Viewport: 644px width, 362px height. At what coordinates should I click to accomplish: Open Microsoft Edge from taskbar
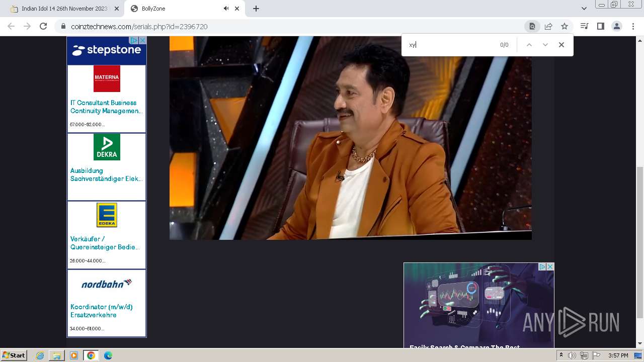coord(108,355)
